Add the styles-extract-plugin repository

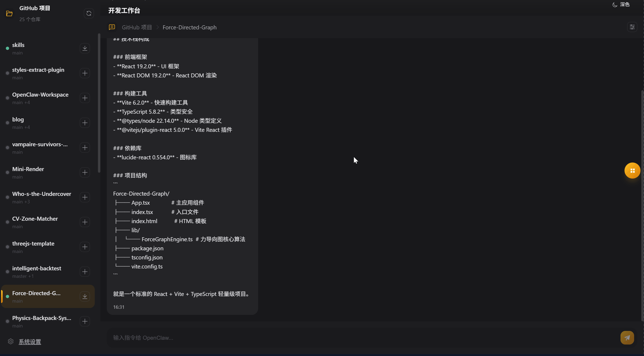(x=85, y=73)
